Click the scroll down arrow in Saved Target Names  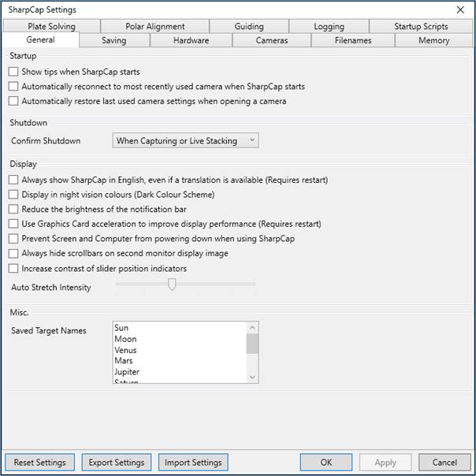[252, 377]
